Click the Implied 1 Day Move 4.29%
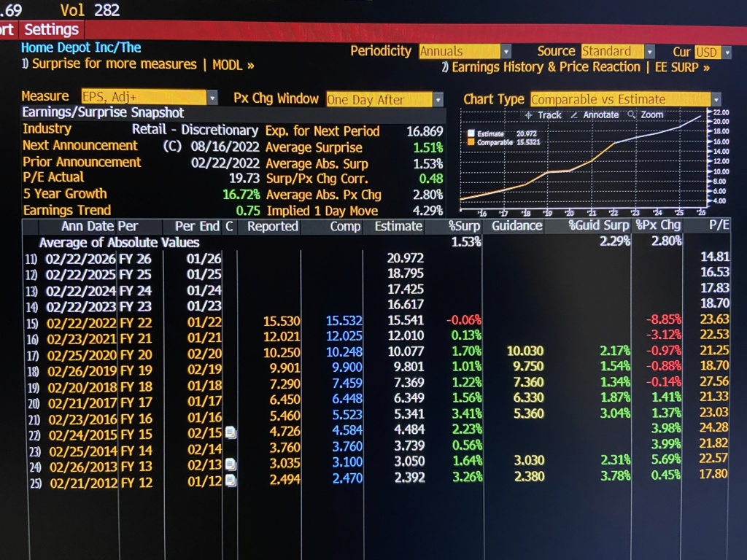 coord(427,211)
